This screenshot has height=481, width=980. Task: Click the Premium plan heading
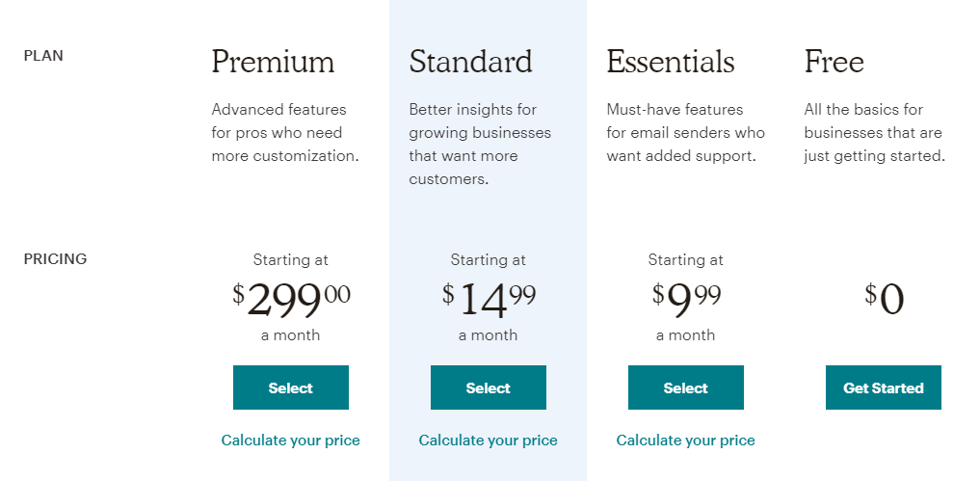[x=273, y=62]
